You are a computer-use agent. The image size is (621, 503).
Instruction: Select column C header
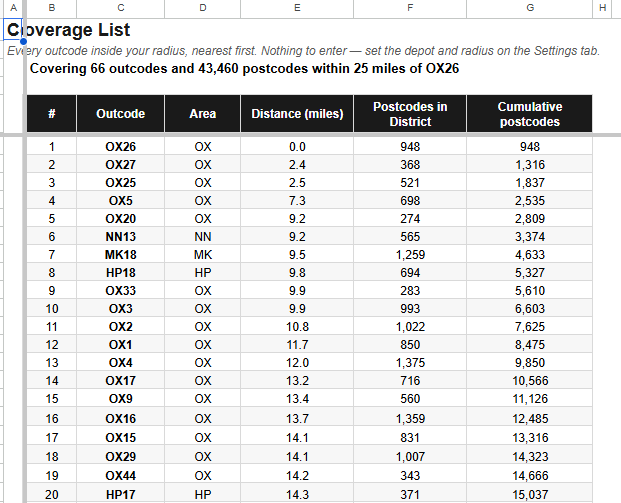click(x=120, y=8)
